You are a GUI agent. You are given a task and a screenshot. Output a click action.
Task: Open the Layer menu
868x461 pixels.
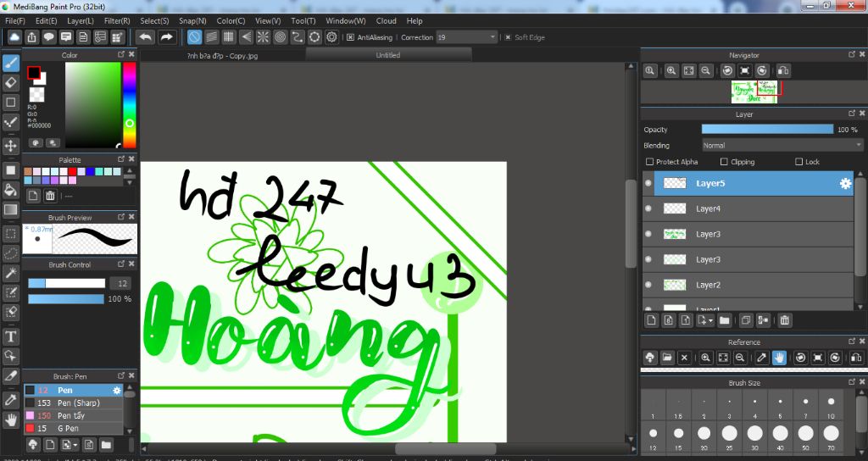[x=81, y=21]
